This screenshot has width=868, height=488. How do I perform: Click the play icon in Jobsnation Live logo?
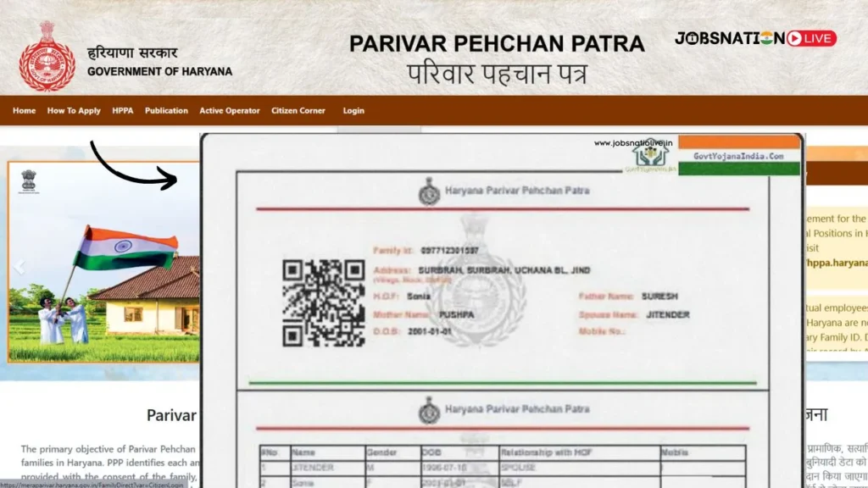pyautogui.click(x=794, y=38)
